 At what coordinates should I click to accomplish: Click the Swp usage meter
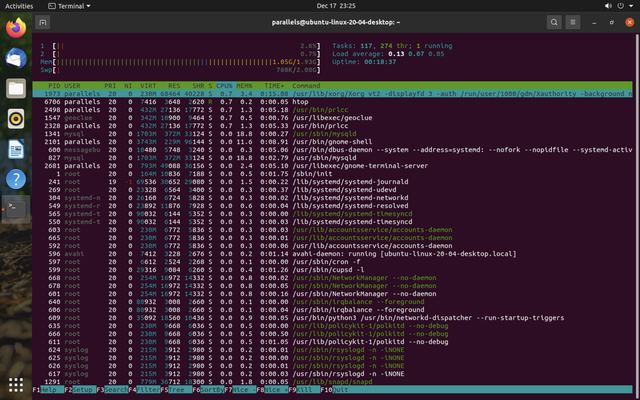point(180,70)
